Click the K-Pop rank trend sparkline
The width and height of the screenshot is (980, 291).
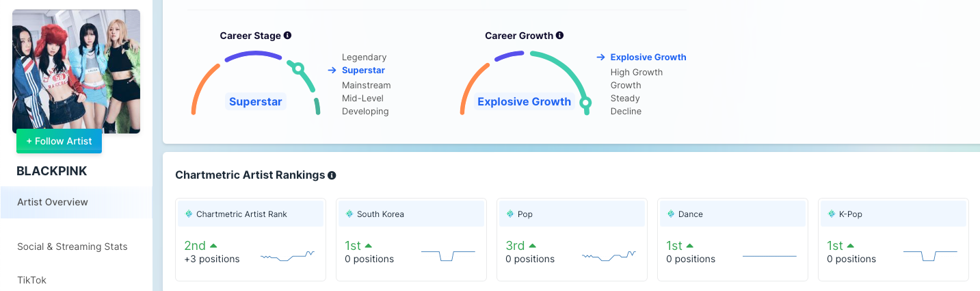tap(930, 255)
